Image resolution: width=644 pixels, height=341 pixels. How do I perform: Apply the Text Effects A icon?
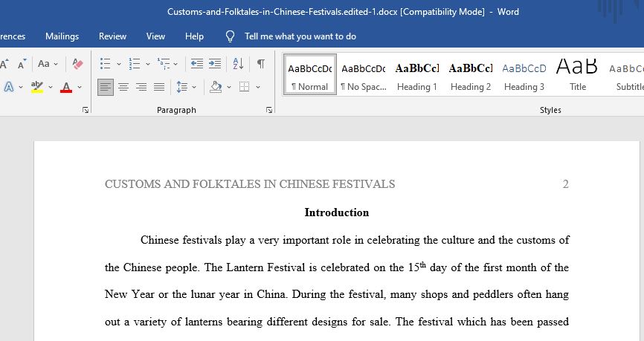(9, 87)
